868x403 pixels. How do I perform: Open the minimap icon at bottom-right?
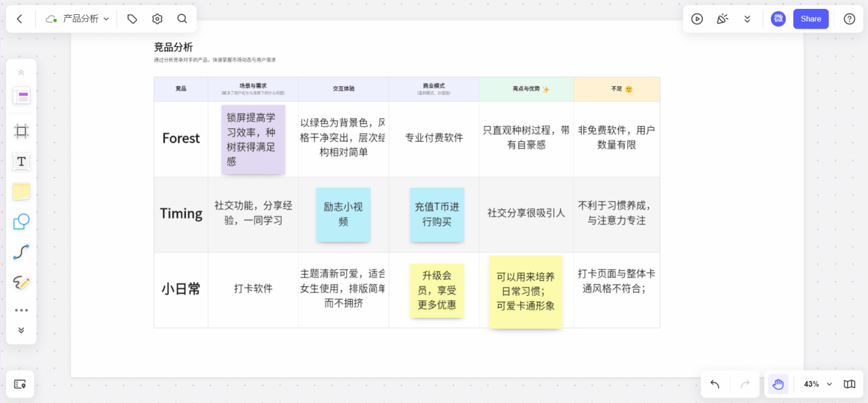pos(849,384)
